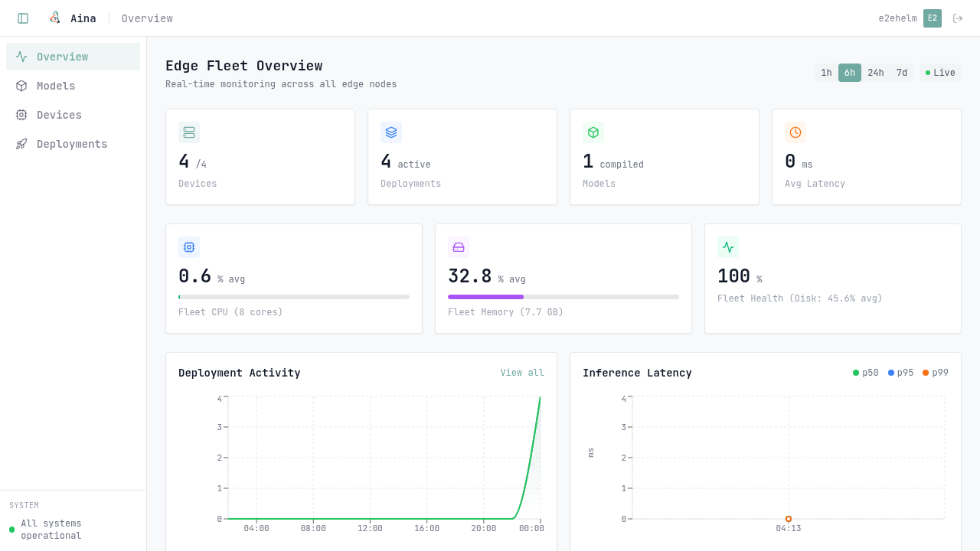Toggle the p95 legend entry
This screenshot has height=551, width=980.
[x=901, y=373]
